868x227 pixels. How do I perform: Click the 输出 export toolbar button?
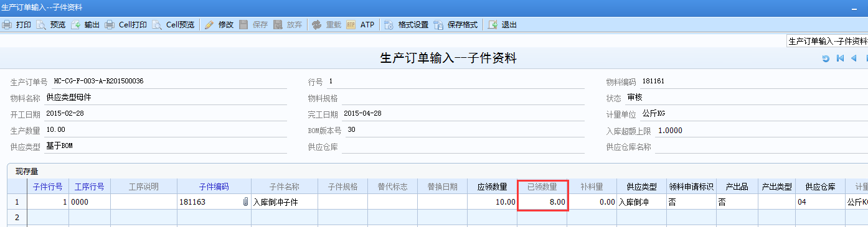[x=85, y=25]
